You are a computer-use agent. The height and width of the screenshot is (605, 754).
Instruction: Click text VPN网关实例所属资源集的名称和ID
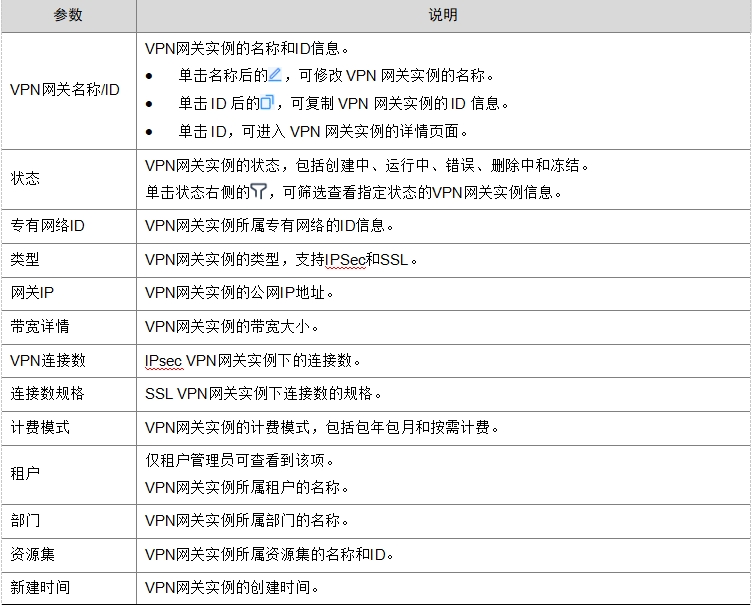pos(269,555)
